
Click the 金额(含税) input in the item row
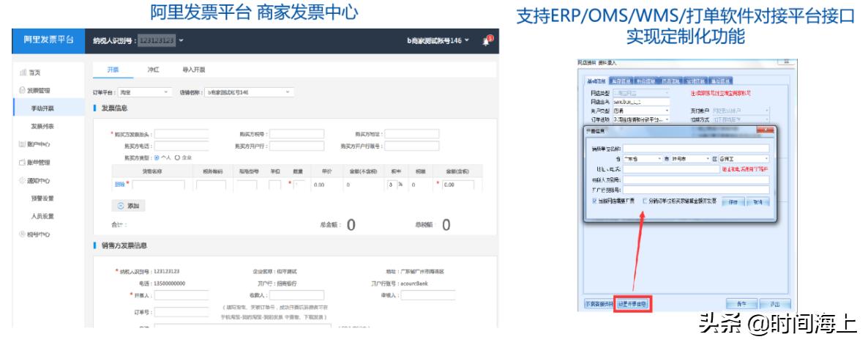[x=458, y=185]
